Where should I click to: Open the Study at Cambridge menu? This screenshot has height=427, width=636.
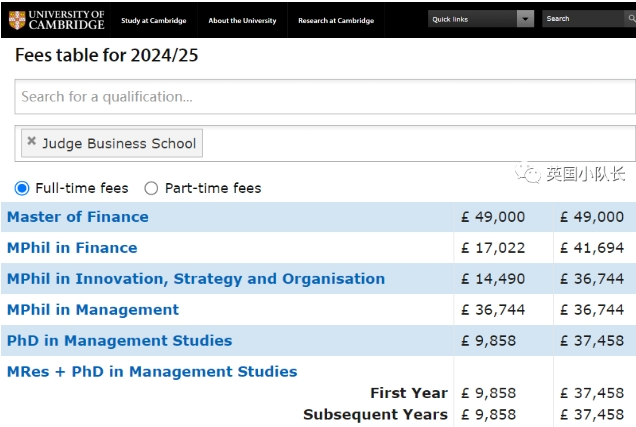(x=156, y=20)
